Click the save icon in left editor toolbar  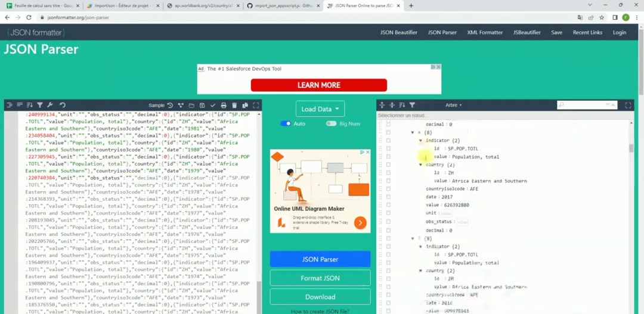pos(202,105)
